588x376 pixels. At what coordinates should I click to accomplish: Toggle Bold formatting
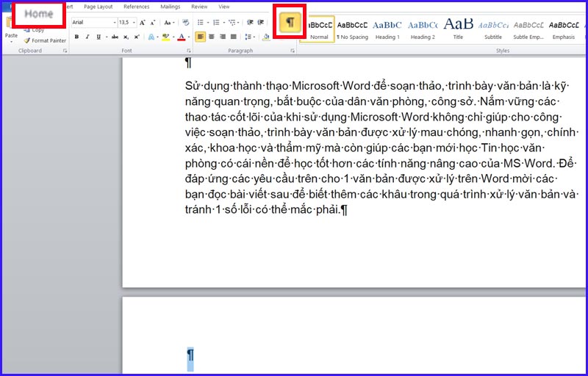click(76, 37)
